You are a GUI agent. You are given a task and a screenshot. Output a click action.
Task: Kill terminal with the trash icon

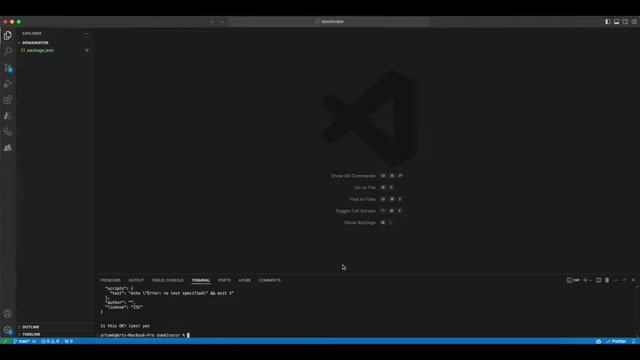[607, 280]
